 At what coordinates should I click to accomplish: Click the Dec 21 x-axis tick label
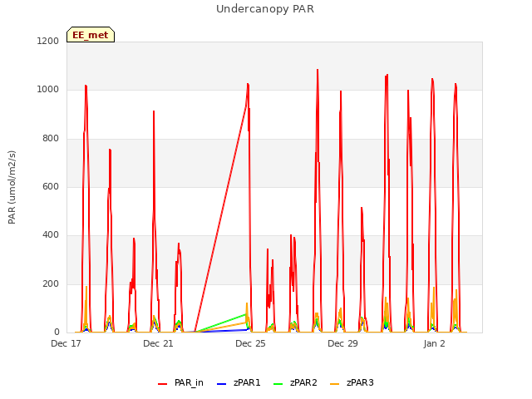(x=158, y=343)
